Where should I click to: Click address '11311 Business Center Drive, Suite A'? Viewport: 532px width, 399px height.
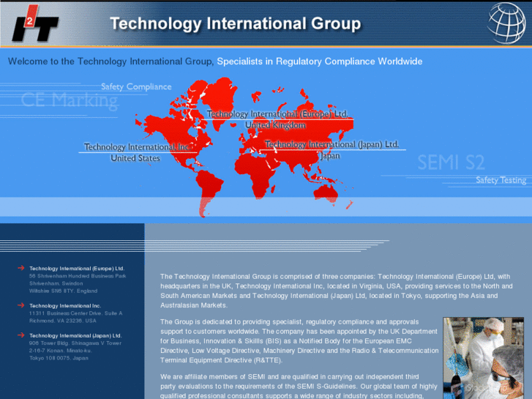coord(75,313)
